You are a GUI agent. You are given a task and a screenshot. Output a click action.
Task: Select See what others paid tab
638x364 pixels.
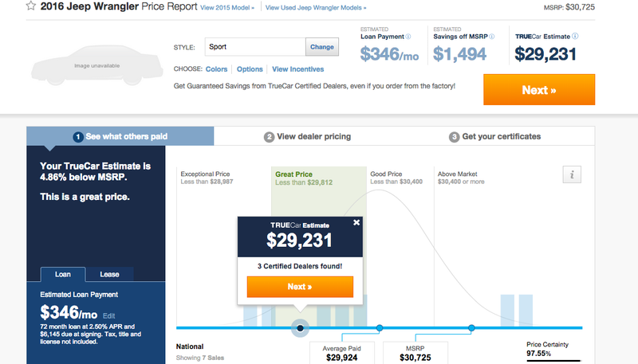tap(120, 136)
